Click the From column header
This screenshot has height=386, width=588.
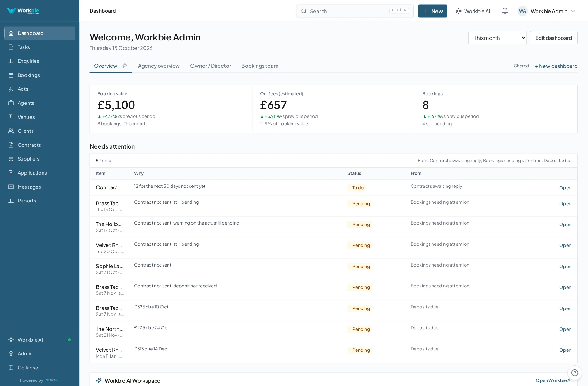point(416,173)
